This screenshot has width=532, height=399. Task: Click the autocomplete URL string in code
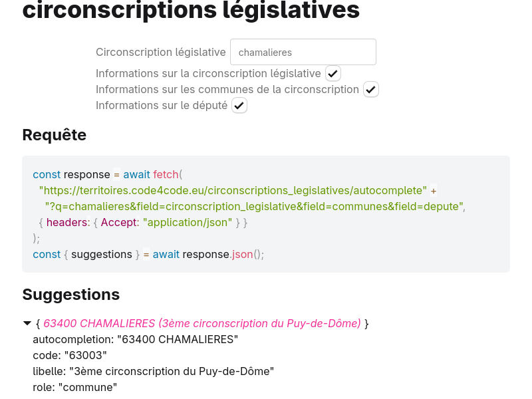[233, 191]
